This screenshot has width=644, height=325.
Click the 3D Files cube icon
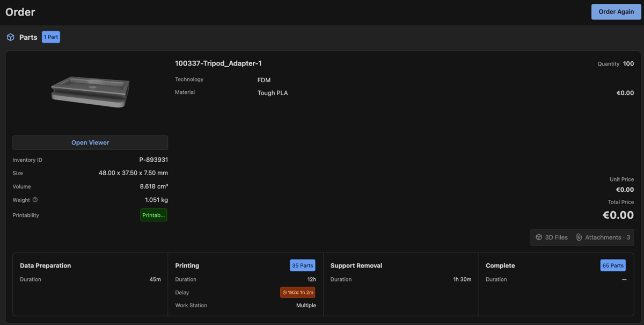pyautogui.click(x=539, y=237)
